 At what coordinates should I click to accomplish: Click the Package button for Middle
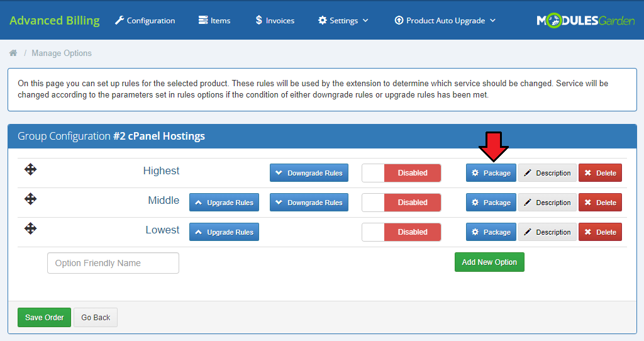(x=491, y=203)
